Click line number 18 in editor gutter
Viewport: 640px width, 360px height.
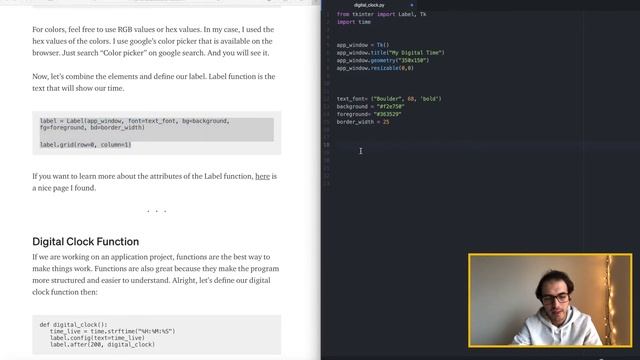click(327, 145)
